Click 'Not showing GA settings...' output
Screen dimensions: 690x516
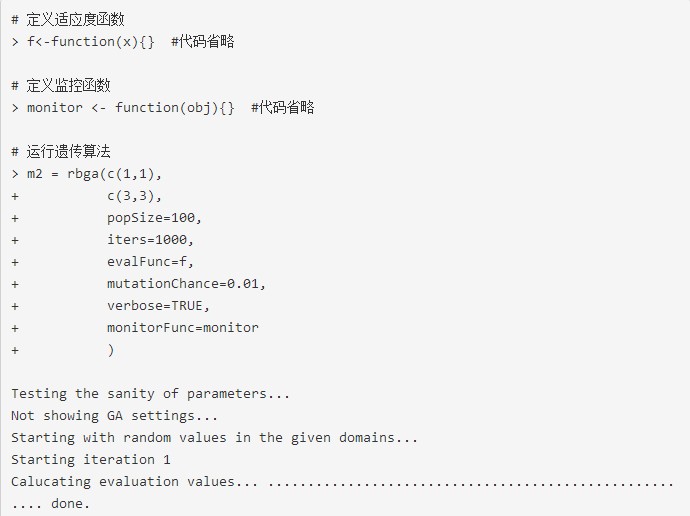(114, 416)
